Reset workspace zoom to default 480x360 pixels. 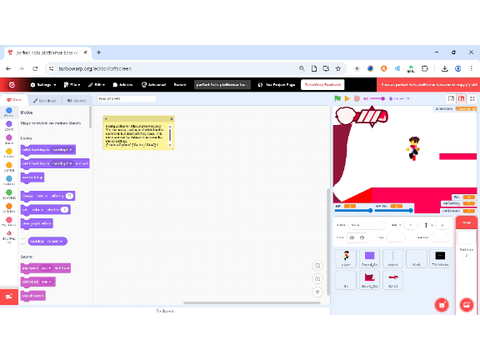coord(317,292)
